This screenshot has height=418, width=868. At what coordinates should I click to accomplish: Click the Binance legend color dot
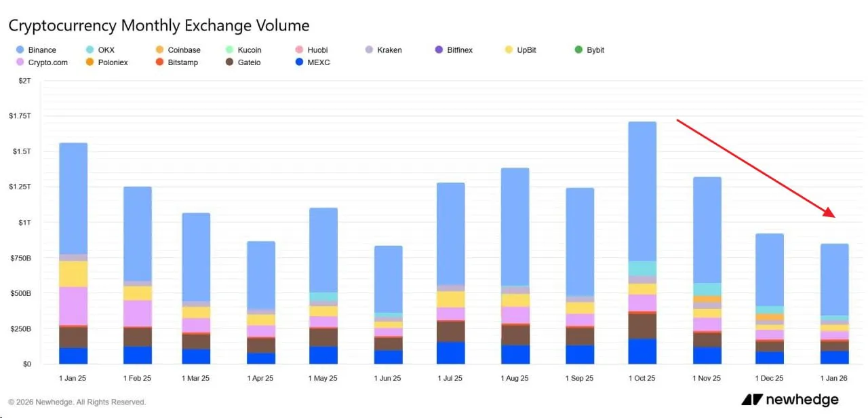coord(20,50)
